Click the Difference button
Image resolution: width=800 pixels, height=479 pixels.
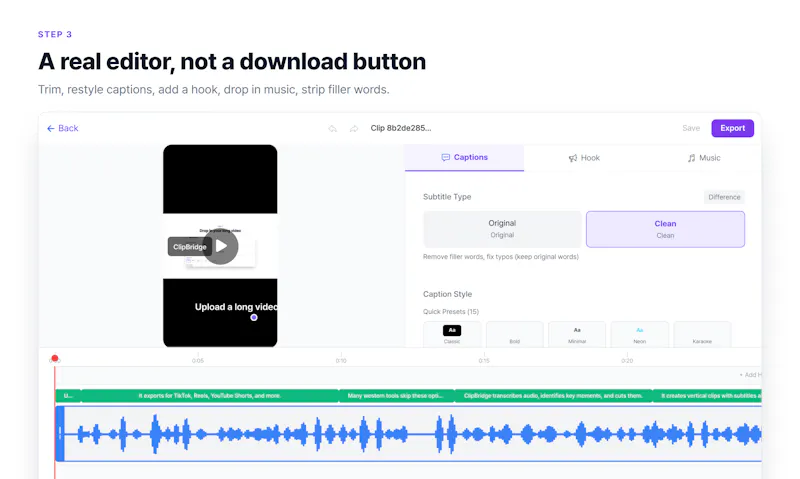(x=724, y=197)
